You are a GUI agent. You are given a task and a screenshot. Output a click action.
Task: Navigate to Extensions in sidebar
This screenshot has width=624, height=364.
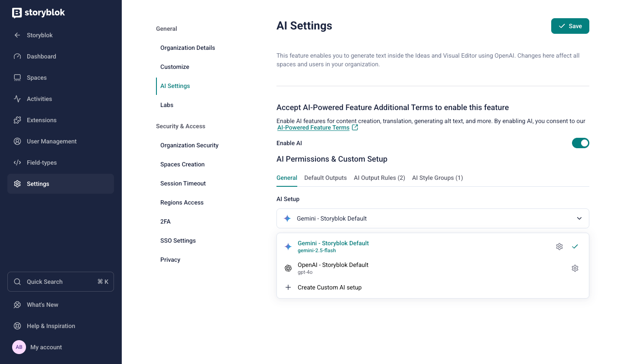tap(61, 120)
